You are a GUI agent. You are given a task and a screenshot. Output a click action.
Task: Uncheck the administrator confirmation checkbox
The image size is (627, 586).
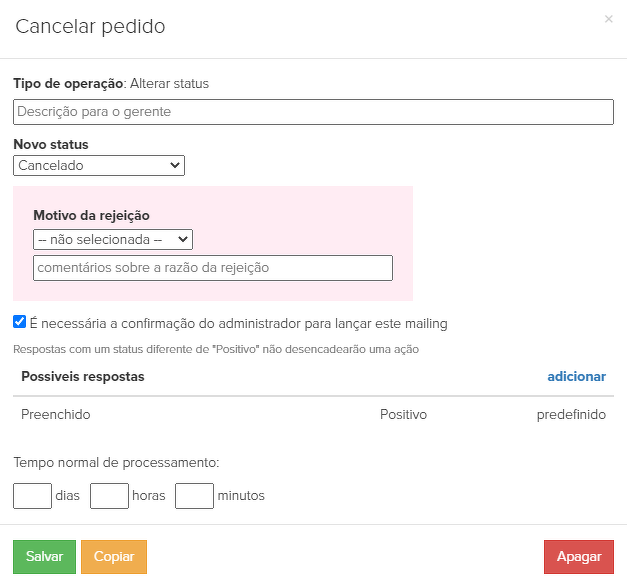[x=20, y=322]
